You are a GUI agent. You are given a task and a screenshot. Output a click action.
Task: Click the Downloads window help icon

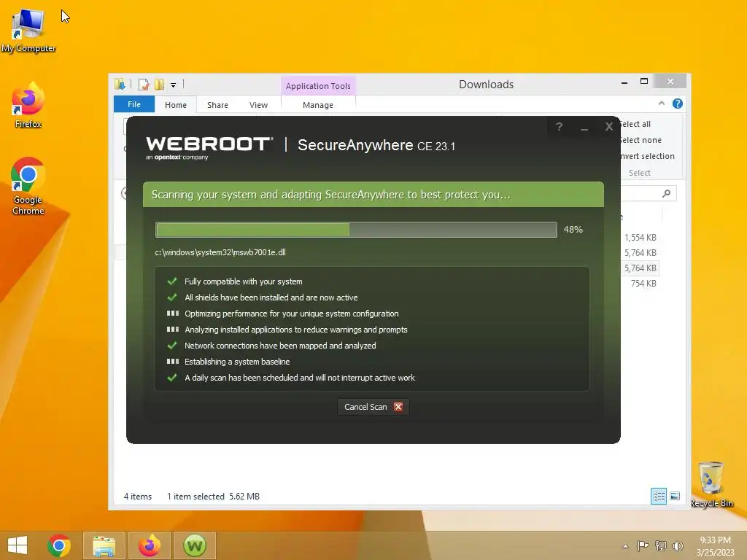[x=678, y=104]
